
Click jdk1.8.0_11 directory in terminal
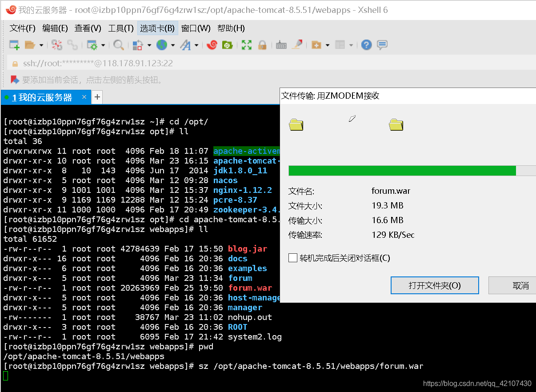[240, 171]
